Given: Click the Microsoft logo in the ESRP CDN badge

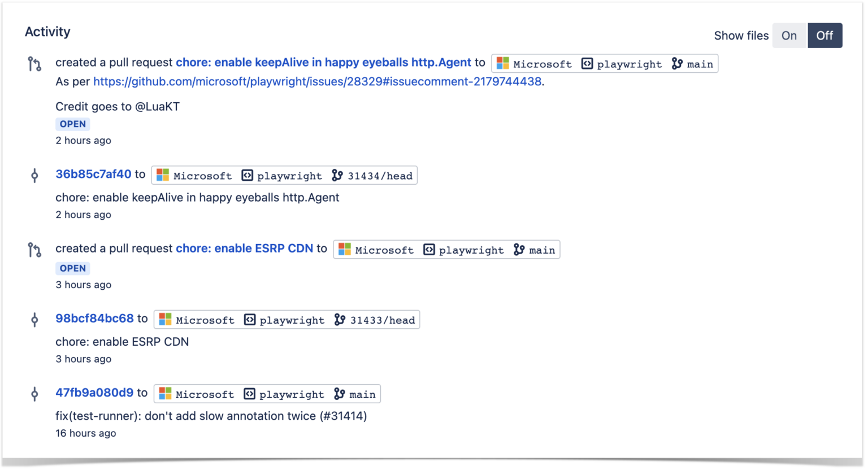Looking at the screenshot, I should [x=345, y=249].
